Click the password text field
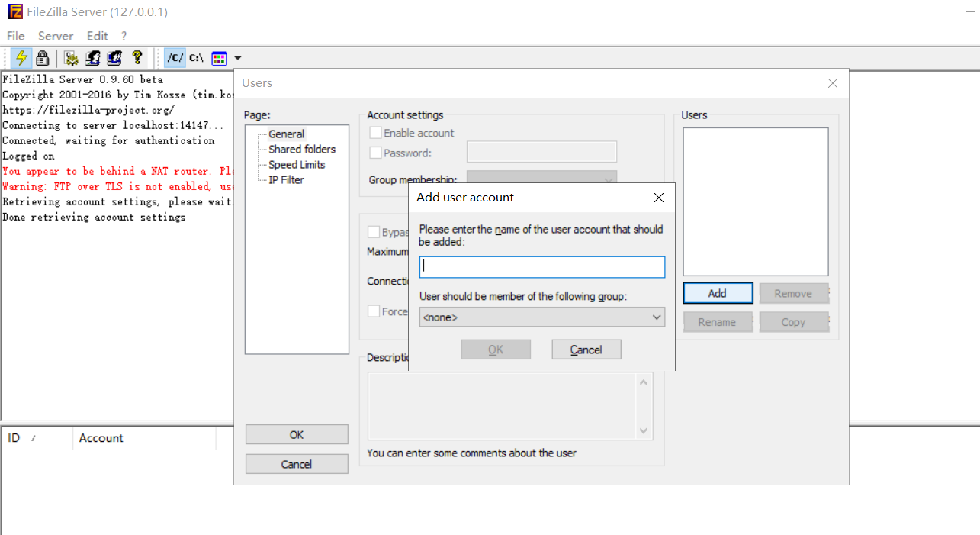 [x=541, y=152]
